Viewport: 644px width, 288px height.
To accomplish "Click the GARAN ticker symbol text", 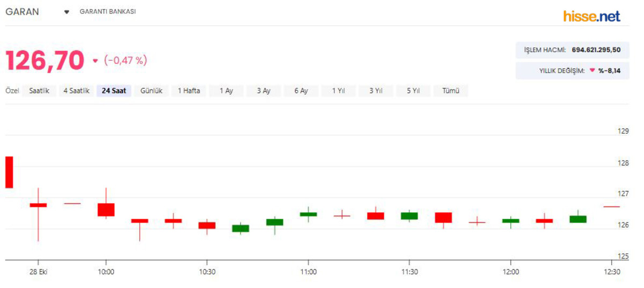I will [x=22, y=12].
